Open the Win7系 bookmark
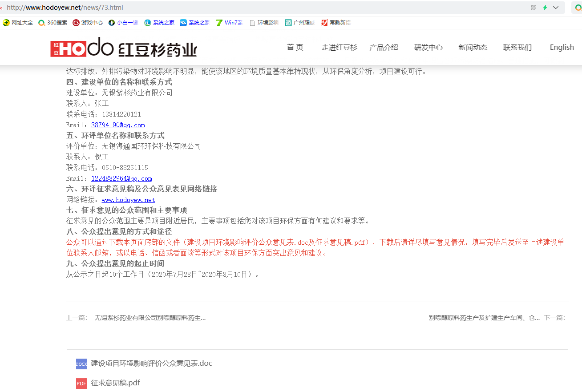This screenshot has height=392, width=582. [229, 23]
